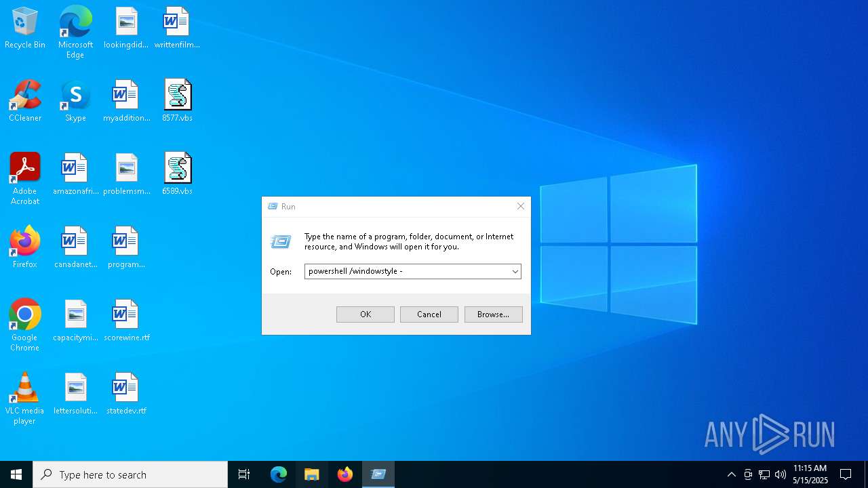
Task: Select the lookingdid... image file icon
Action: click(x=126, y=28)
